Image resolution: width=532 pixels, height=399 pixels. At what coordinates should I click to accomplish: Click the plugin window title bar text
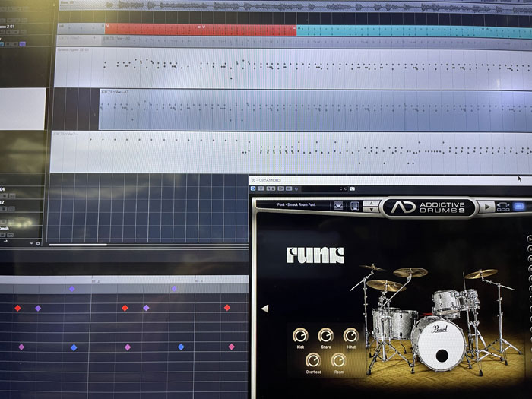click(x=266, y=181)
